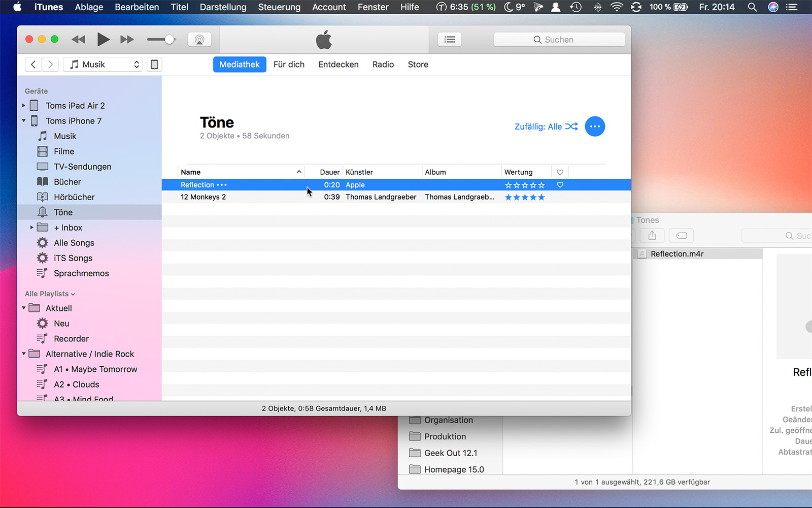Click the device button next to Musik
Image resolution: width=812 pixels, height=508 pixels.
point(154,65)
